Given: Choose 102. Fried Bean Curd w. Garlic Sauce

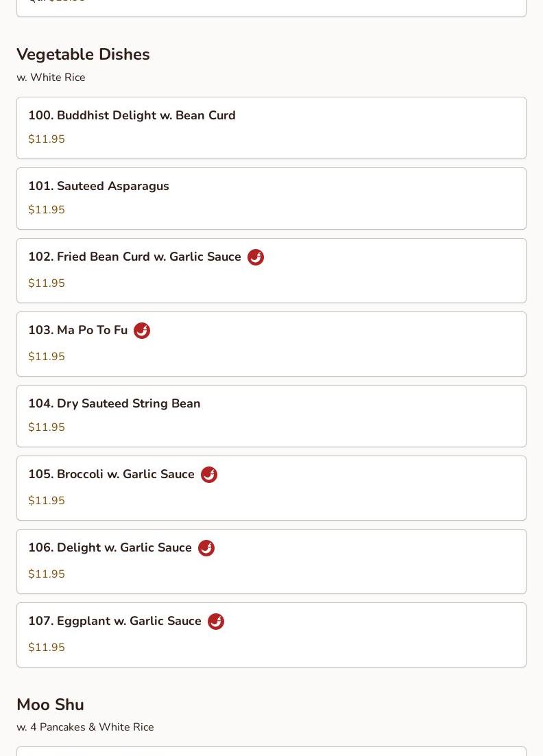Looking at the screenshot, I should pos(134,257).
